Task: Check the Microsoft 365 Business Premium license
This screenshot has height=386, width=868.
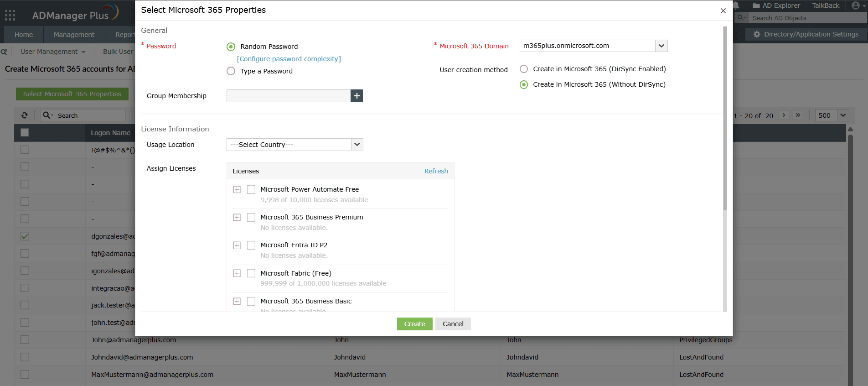Action: coord(251,217)
